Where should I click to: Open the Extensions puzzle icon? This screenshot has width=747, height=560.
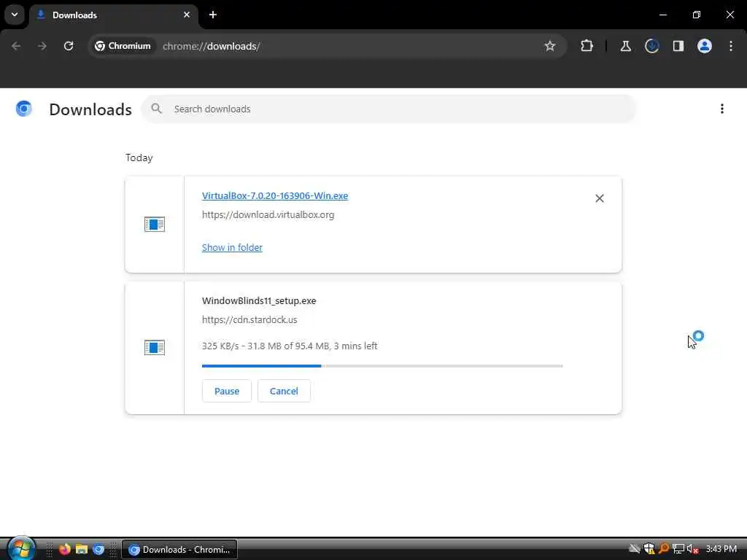[x=587, y=46]
